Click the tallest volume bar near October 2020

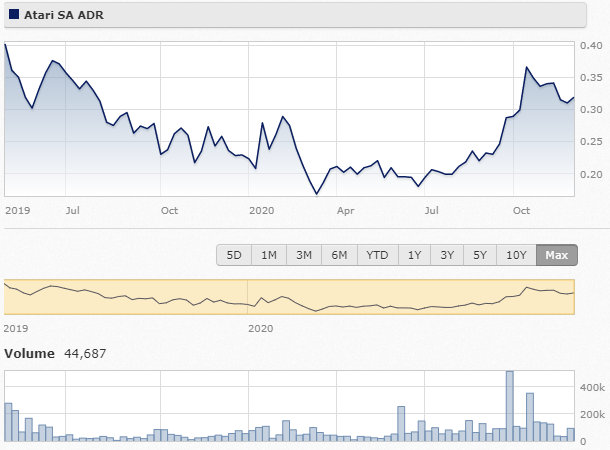point(510,406)
